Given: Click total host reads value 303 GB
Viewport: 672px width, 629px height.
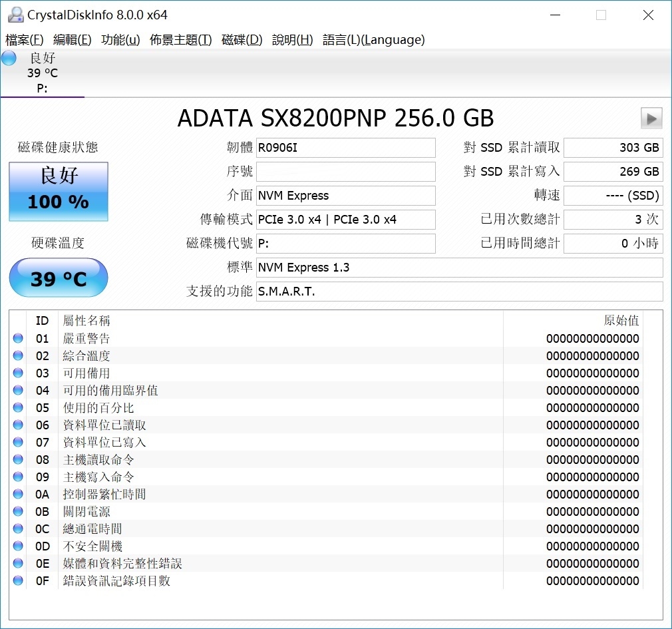Looking at the screenshot, I should point(613,148).
